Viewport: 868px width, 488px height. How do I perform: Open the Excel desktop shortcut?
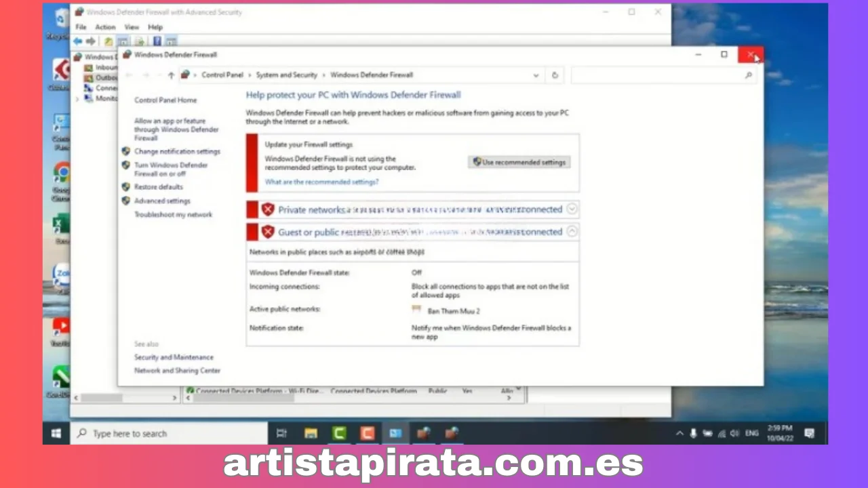pyautogui.click(x=60, y=228)
